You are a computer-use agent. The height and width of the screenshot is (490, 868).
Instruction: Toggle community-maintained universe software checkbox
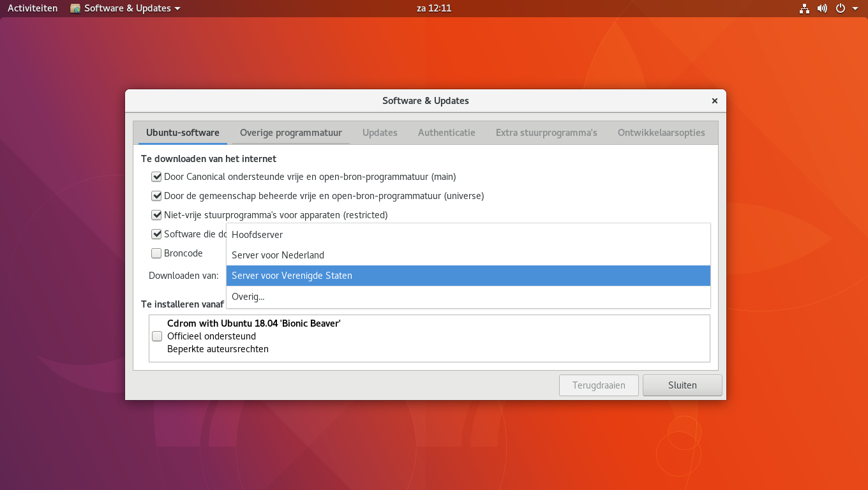point(156,196)
